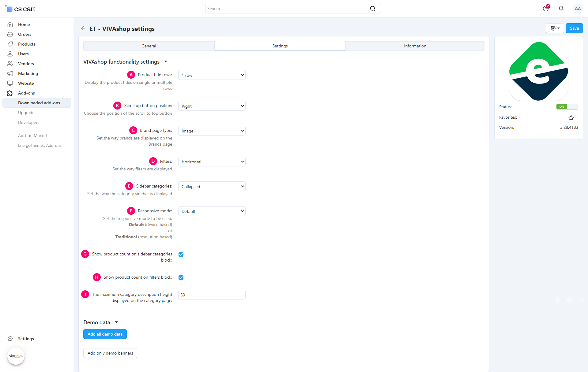Switch to the Information tab
The image size is (588, 372).
(415, 46)
